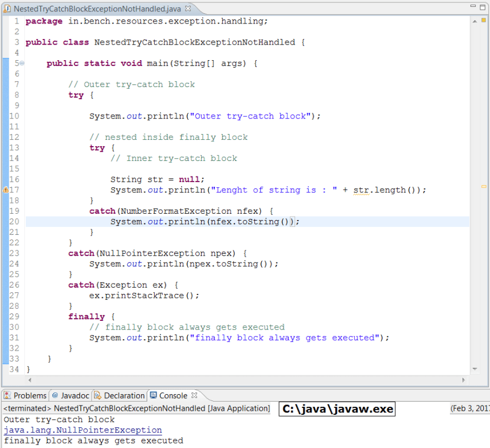The image size is (490, 448).
Task: Click the '// Outer try-catch block' comment
Action: pyautogui.click(x=132, y=84)
